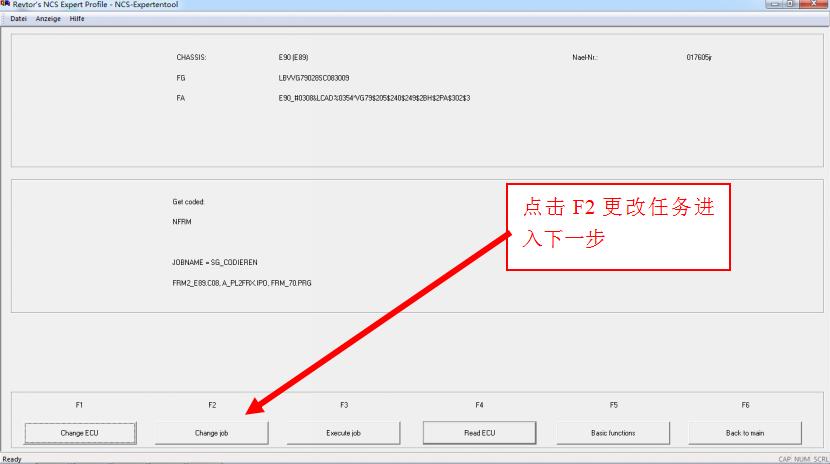Select the FA label
Image resolution: width=830 pixels, height=464 pixels.
pyautogui.click(x=181, y=98)
